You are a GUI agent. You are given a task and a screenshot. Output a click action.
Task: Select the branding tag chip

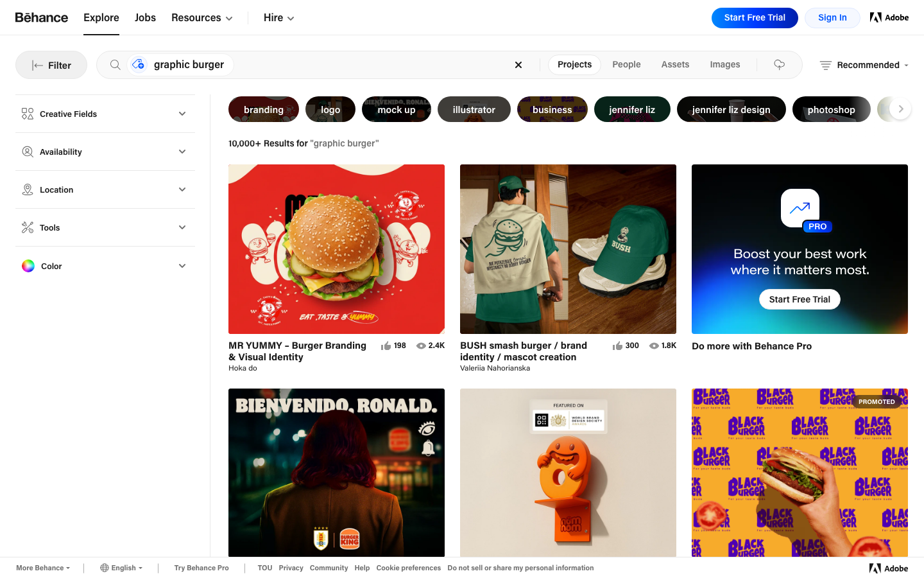pyautogui.click(x=264, y=109)
